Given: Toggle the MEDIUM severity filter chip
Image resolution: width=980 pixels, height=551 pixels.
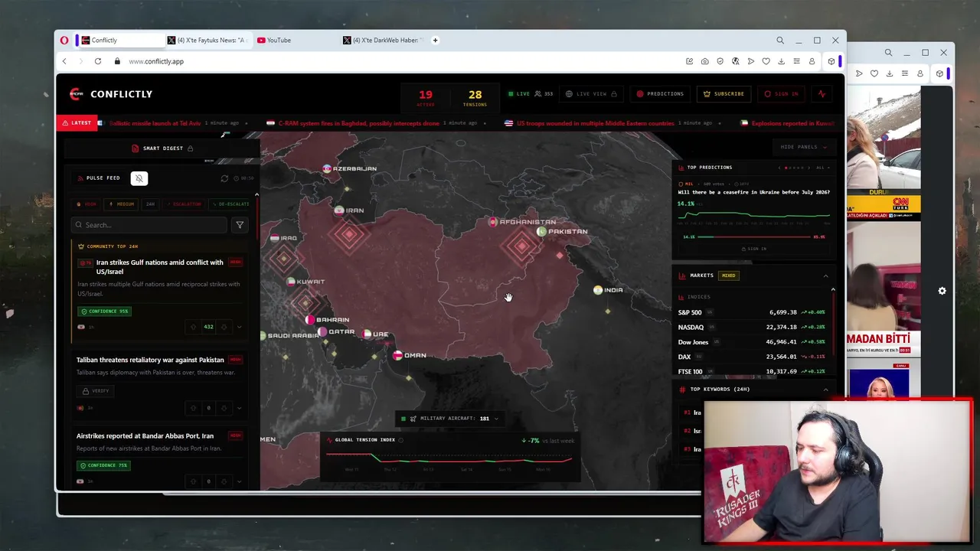Looking at the screenshot, I should click(122, 204).
